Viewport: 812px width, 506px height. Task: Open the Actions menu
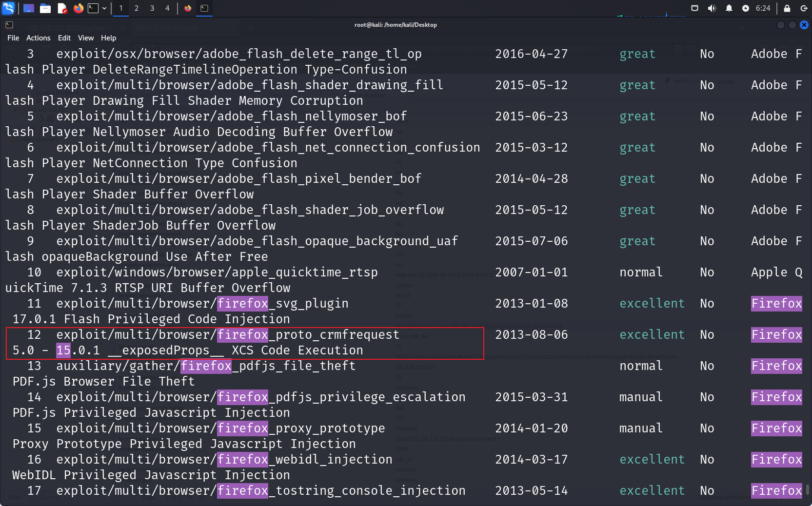point(38,38)
